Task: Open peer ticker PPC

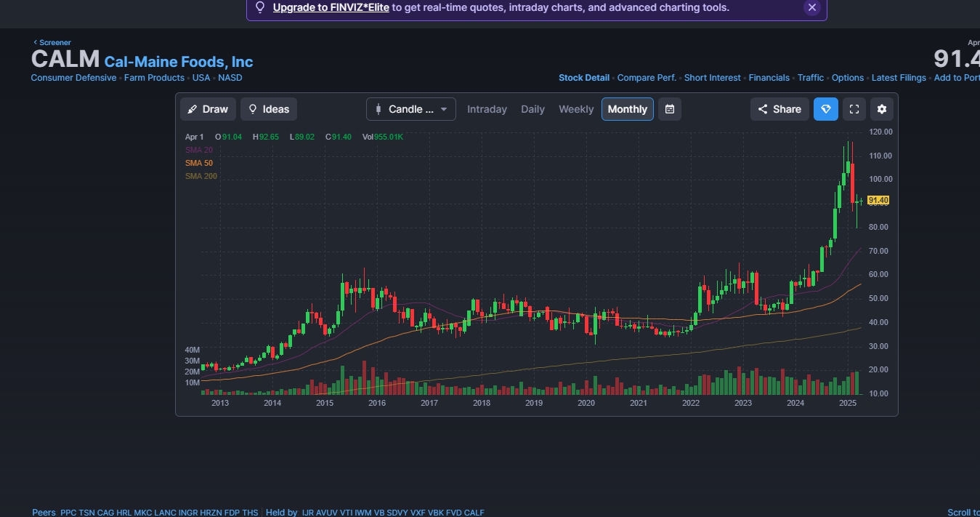Action: pos(68,513)
